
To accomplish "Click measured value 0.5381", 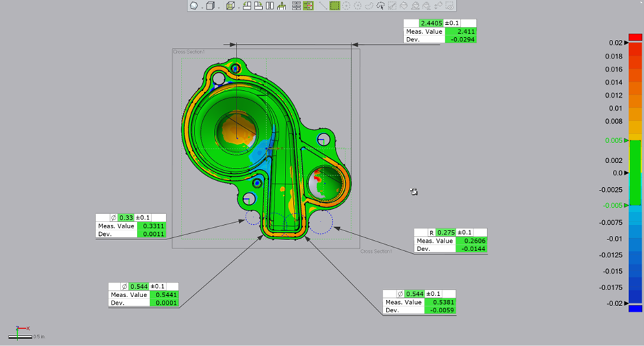I will pos(440,302).
